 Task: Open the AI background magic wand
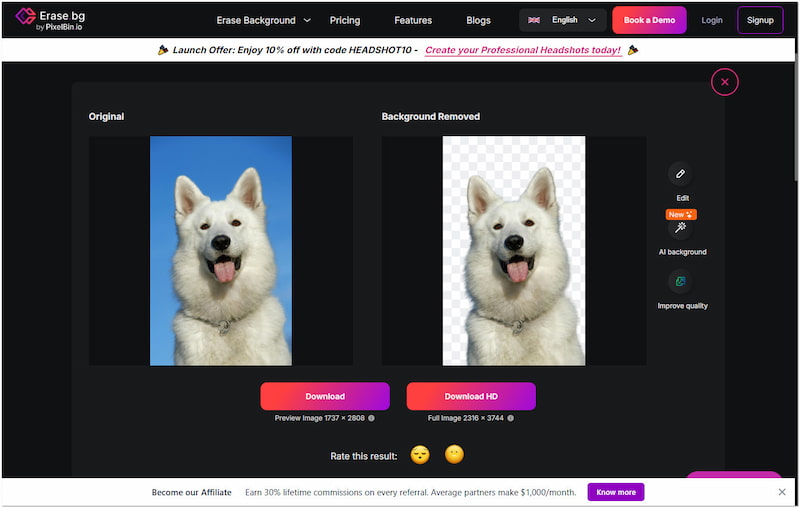point(680,228)
